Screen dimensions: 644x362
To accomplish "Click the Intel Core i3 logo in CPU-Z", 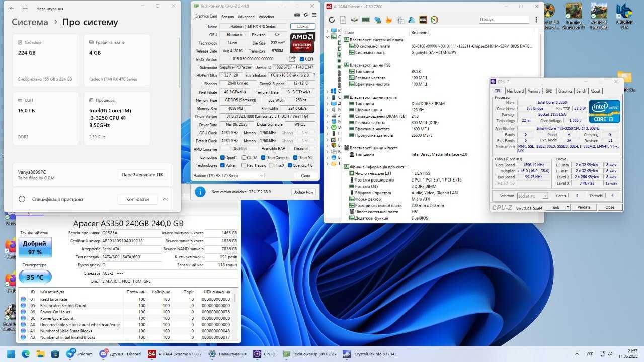I will (x=605, y=111).
